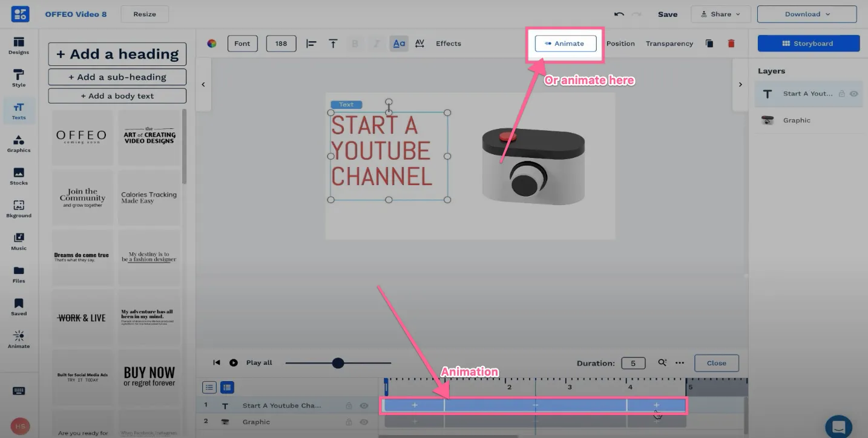Open the Position menu

[620, 44]
